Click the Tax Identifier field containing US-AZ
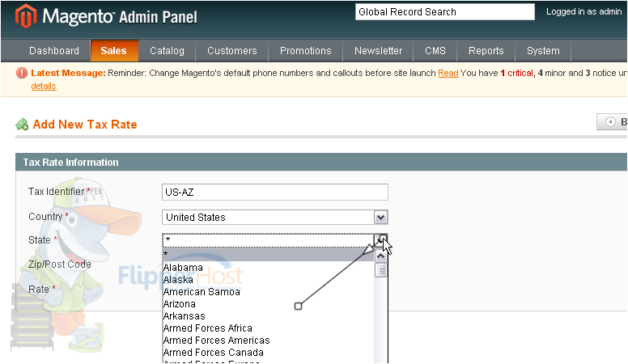 [275, 193]
